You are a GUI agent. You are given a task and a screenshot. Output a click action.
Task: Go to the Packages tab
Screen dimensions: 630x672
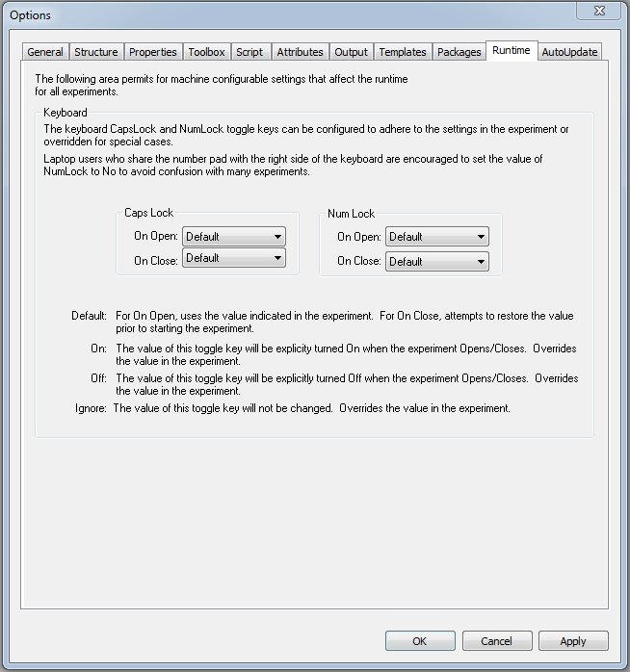(x=459, y=52)
